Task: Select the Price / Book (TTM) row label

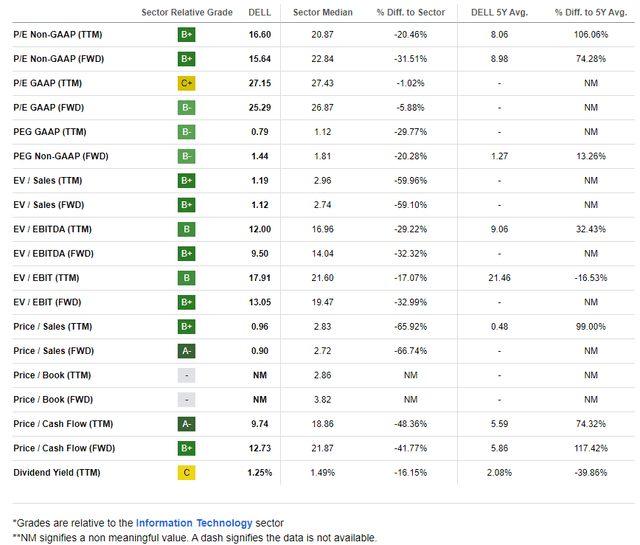Action: [52, 375]
